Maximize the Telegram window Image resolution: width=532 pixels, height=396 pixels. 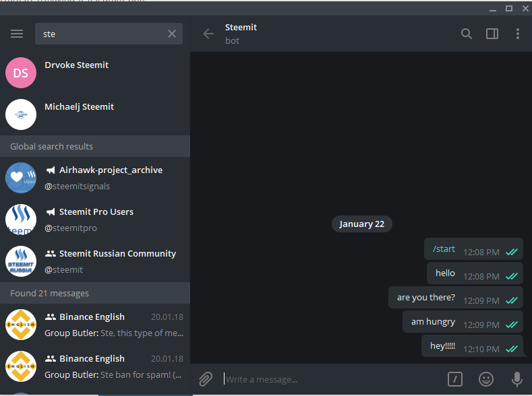point(509,9)
